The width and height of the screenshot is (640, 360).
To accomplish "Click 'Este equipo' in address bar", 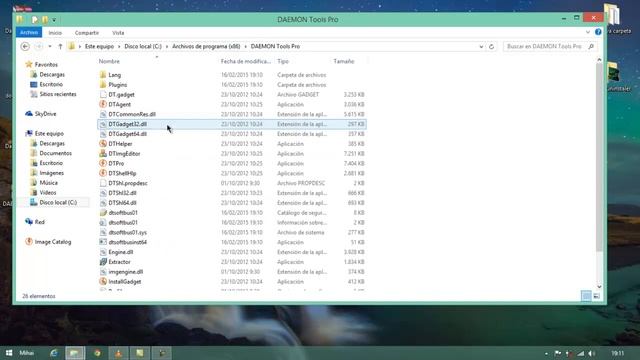I will pos(100,47).
